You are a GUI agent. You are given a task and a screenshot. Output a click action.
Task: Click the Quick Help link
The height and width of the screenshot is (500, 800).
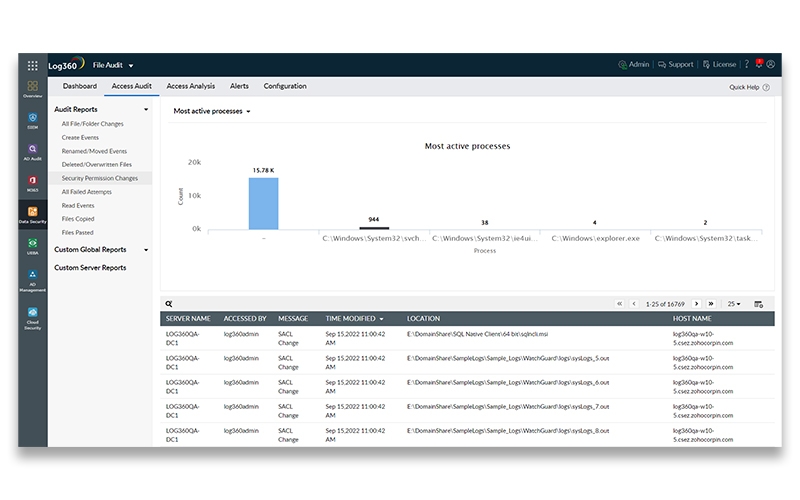(x=749, y=87)
